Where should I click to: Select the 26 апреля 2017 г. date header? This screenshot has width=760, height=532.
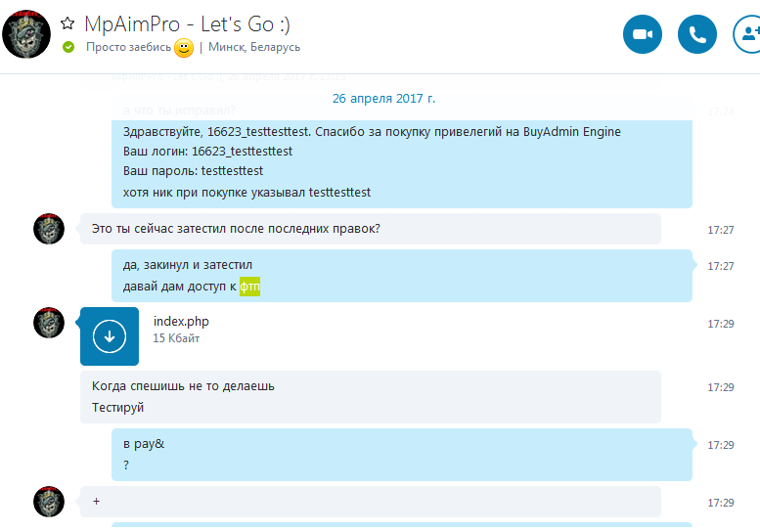coord(383,99)
